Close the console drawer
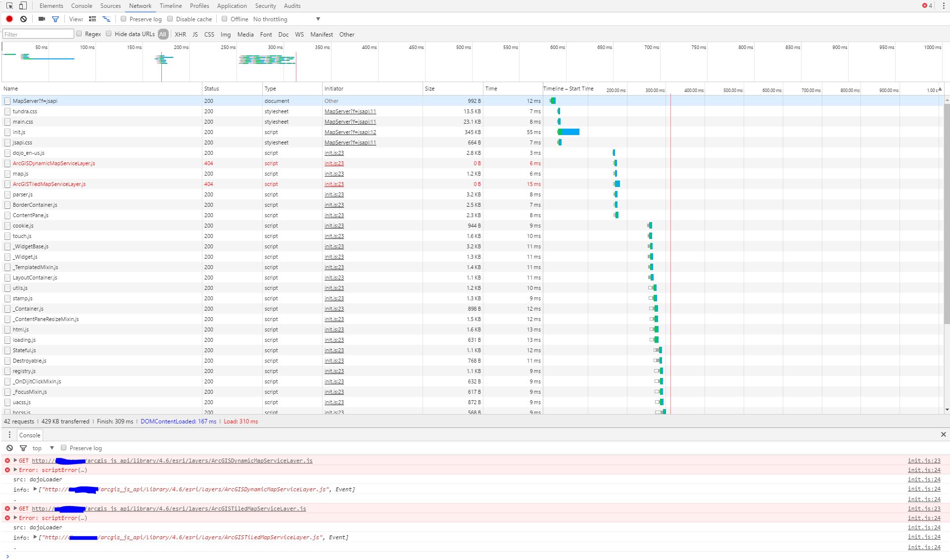 tap(944, 434)
